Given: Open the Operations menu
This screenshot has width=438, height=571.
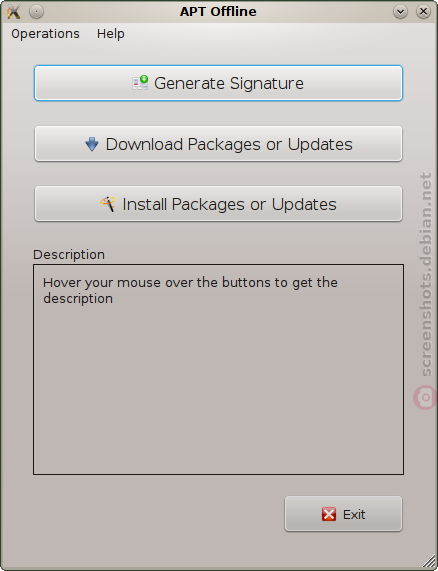Looking at the screenshot, I should tap(46, 34).
